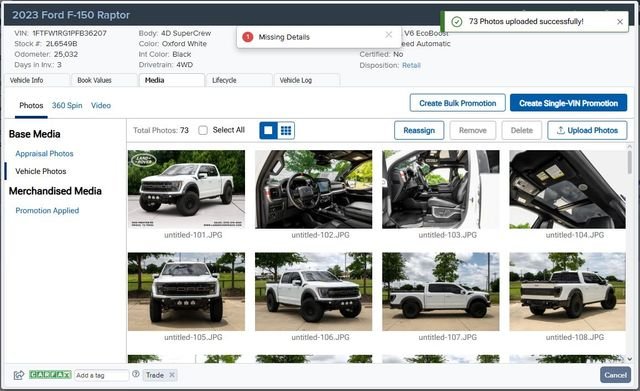Image resolution: width=640 pixels, height=391 pixels.
Task: Select the untitled-101.JPG photo thumbnail
Action: tap(187, 189)
